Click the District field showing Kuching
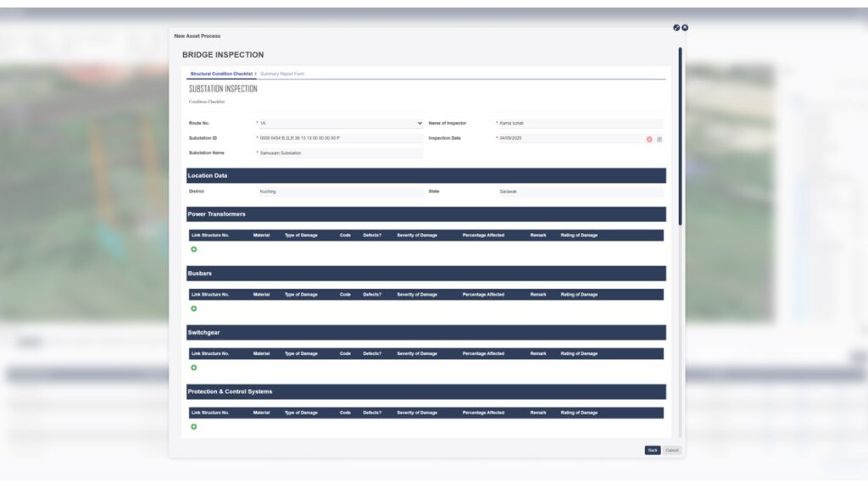Image resolution: width=868 pixels, height=488 pixels. pos(339,192)
